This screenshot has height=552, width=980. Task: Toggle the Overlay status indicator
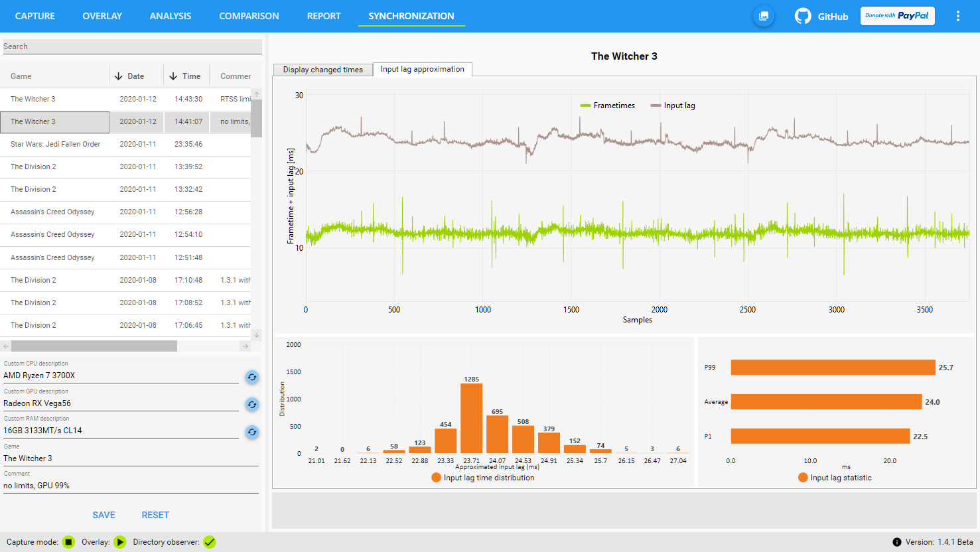pyautogui.click(x=119, y=542)
